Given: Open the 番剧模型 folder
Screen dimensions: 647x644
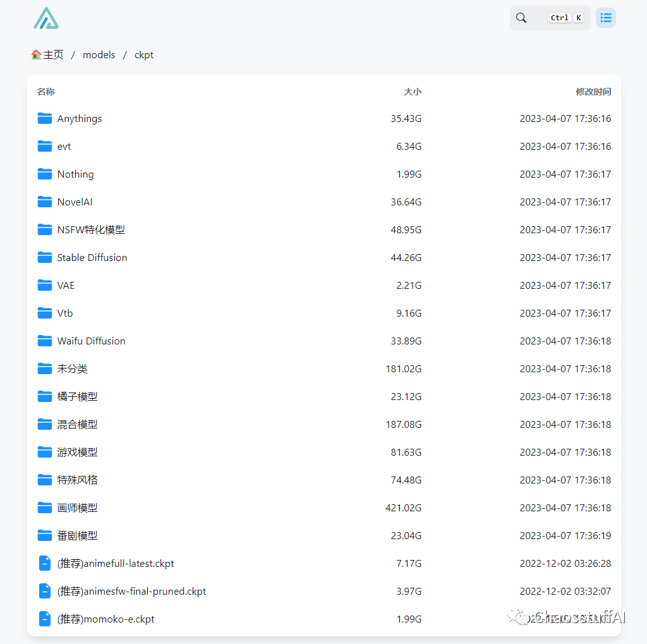Looking at the screenshot, I should click(x=323, y=535).
